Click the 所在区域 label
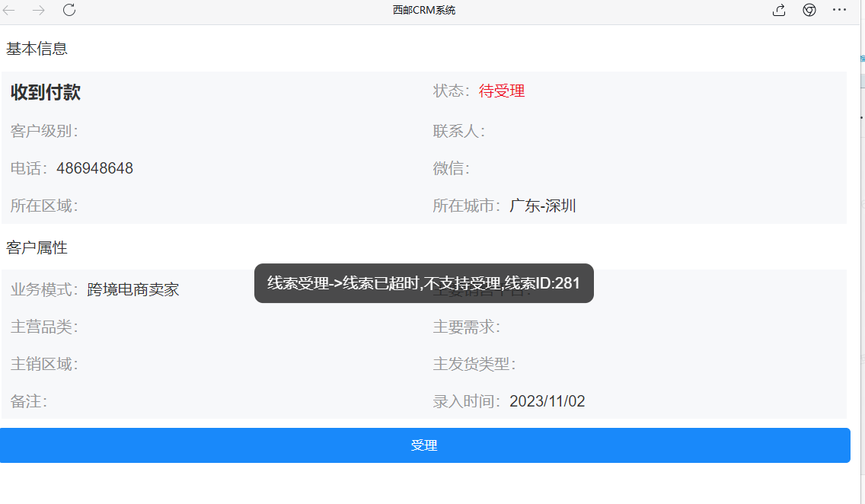Screen dimensions: 865x504 coord(44,206)
